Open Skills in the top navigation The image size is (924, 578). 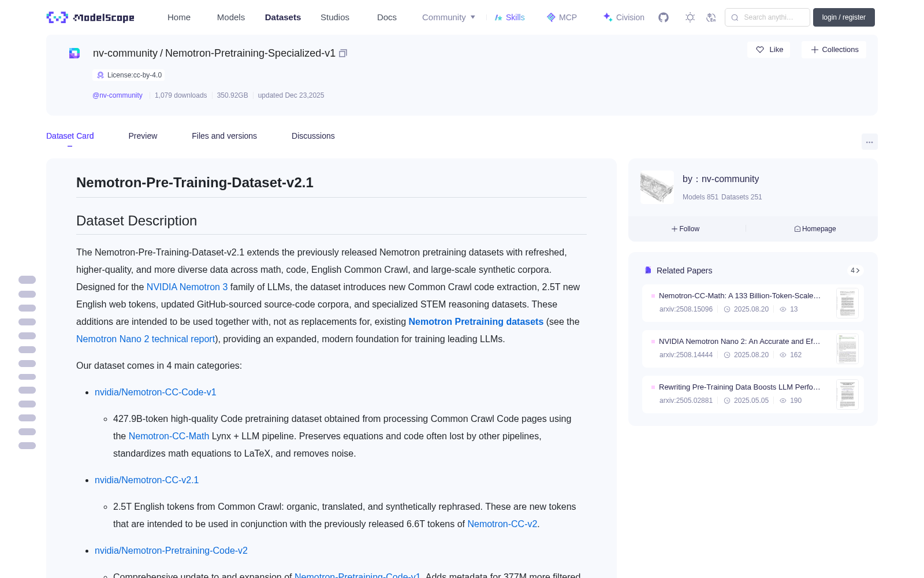point(510,17)
